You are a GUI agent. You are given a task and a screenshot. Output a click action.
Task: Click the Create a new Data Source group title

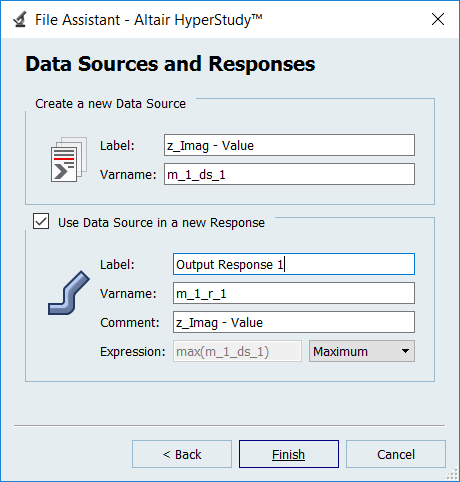[x=110, y=104]
